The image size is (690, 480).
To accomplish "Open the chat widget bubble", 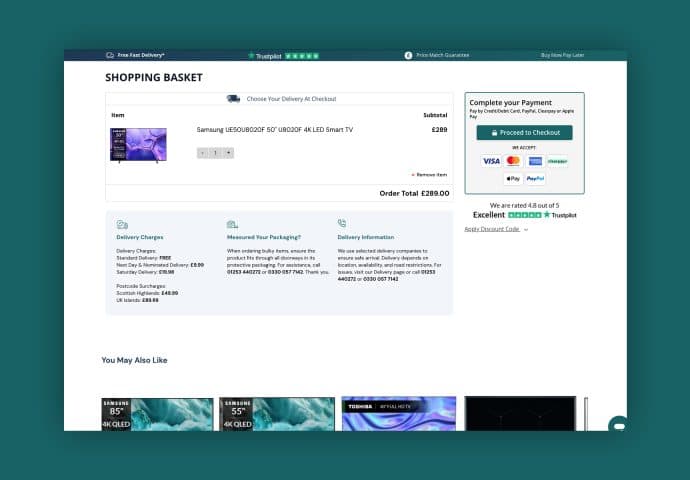I will tap(618, 425).
